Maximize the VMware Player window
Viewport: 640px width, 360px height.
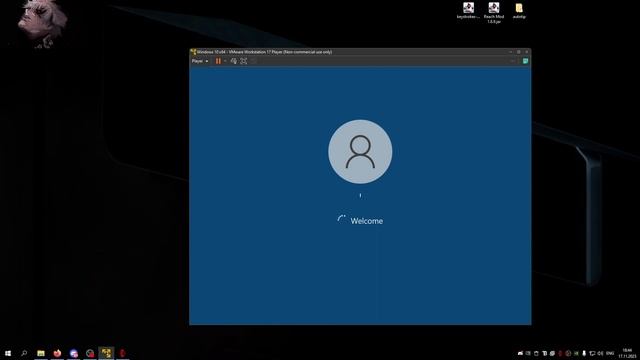tap(519, 52)
